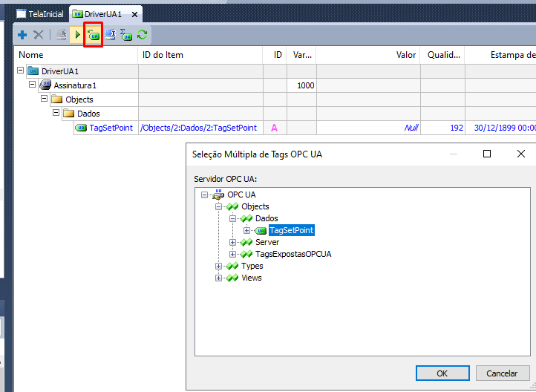Click the green diamonds icon beside Server
This screenshot has height=392, width=536.
tap(246, 242)
